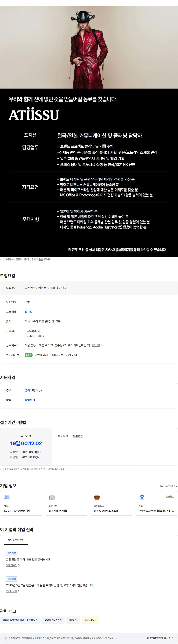This screenshot has width=178, height=644.
Task: Click the 잡아바 추천 TOP 기업 온라인 채용관 tag
Action: (x=20, y=620)
